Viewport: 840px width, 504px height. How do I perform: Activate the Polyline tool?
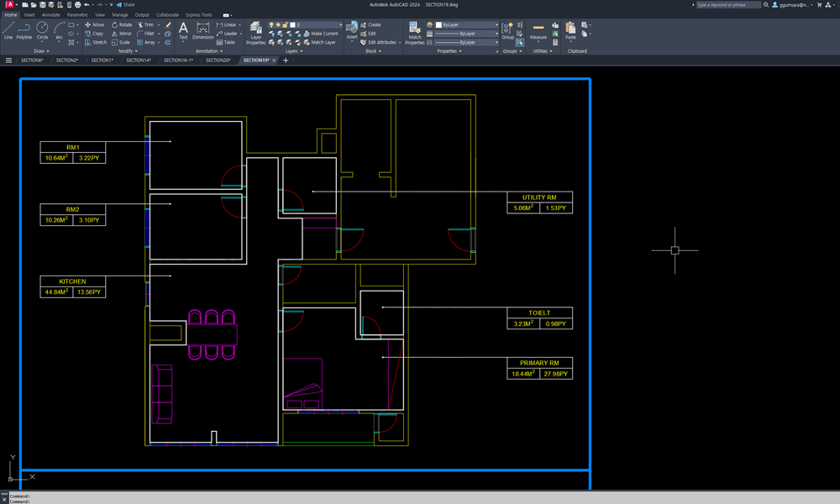click(24, 30)
